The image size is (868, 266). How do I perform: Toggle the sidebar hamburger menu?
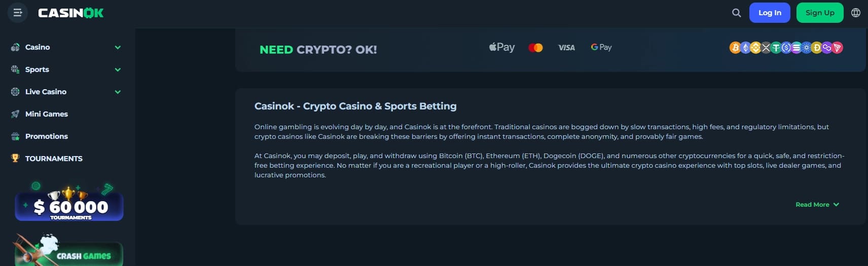(17, 13)
